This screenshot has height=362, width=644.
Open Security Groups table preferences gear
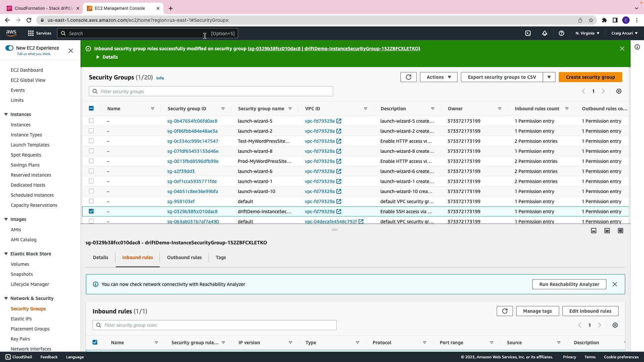619,91
